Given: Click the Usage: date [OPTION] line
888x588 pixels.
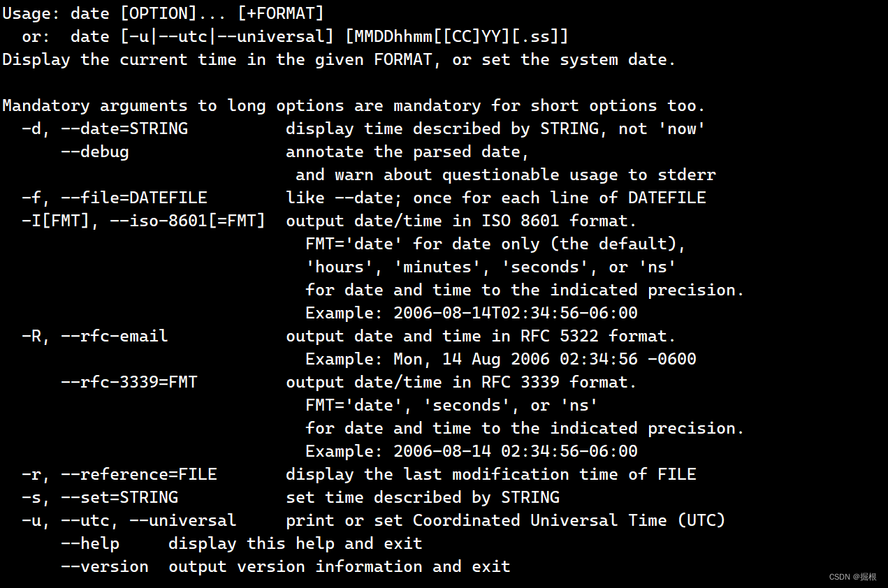Looking at the screenshot, I should coord(163,13).
